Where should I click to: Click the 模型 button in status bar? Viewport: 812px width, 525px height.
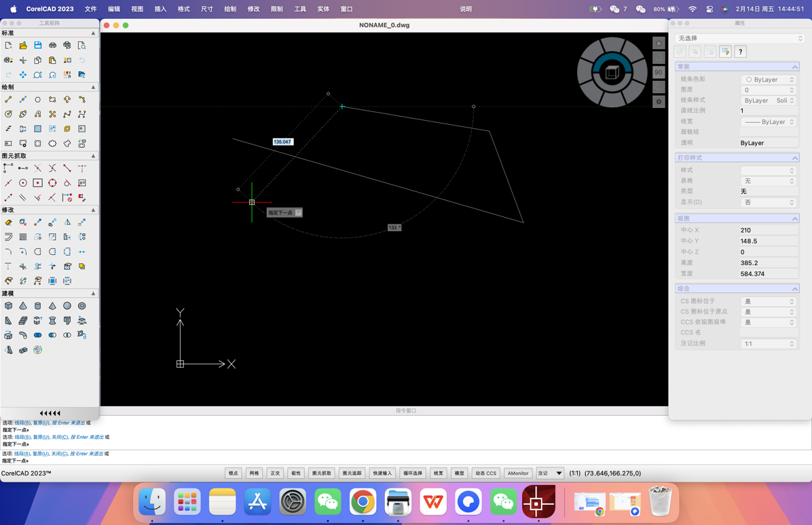point(459,473)
